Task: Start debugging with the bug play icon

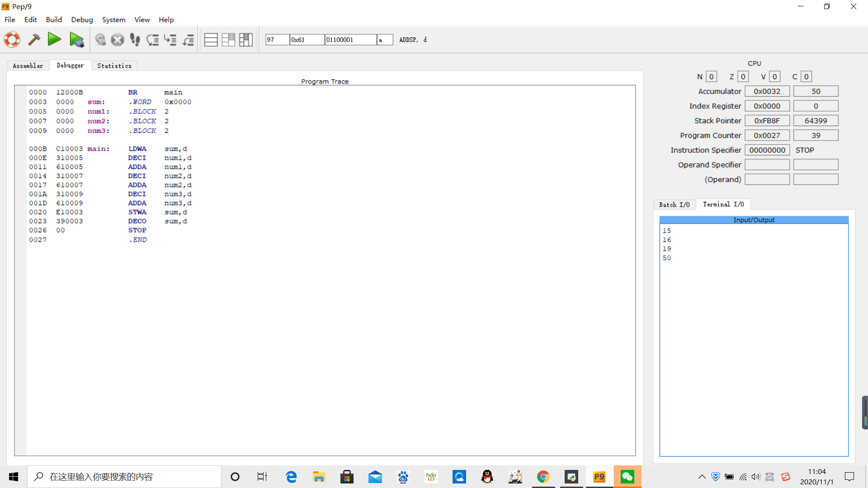Action: 77,40
